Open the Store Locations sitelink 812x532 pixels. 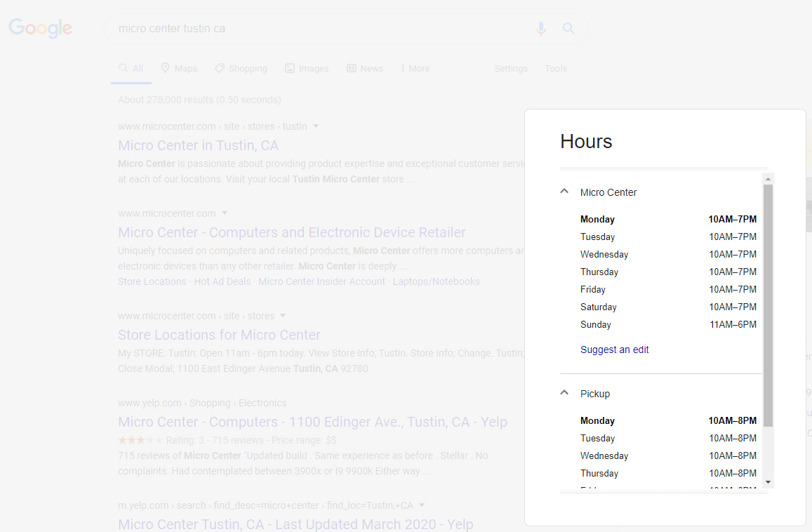click(x=152, y=282)
